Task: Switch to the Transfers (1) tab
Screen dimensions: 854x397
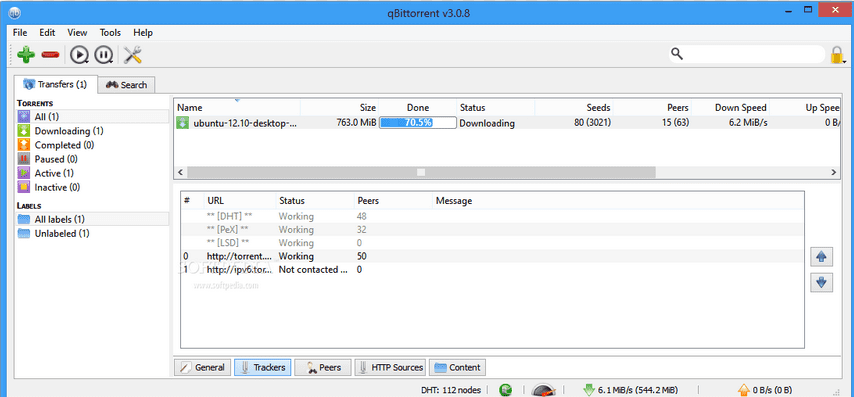Action: point(56,84)
